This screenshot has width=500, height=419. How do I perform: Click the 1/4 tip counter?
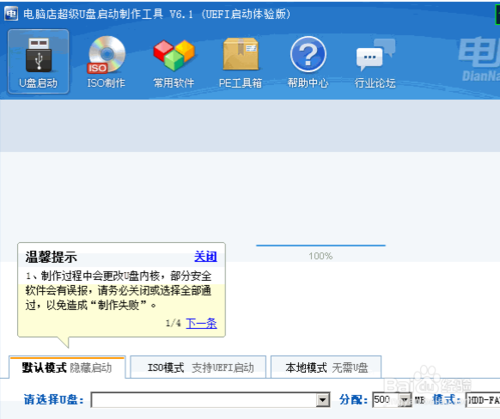[x=173, y=323]
